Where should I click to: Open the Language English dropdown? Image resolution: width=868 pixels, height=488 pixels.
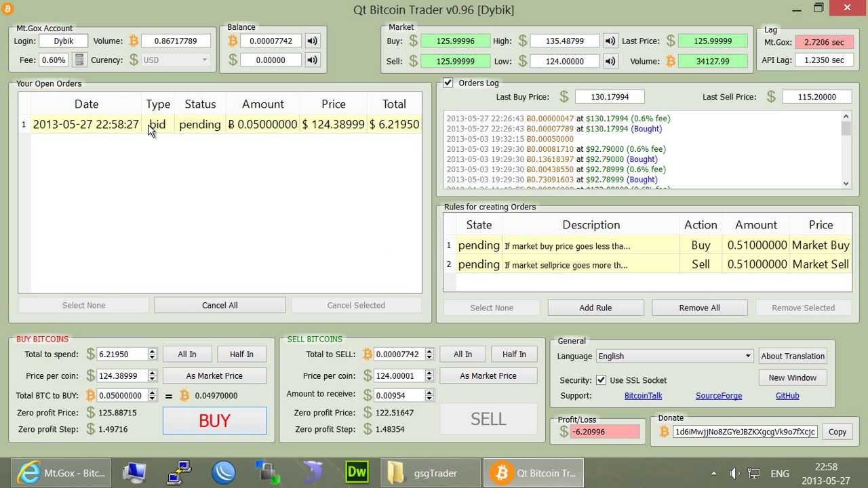click(x=674, y=356)
